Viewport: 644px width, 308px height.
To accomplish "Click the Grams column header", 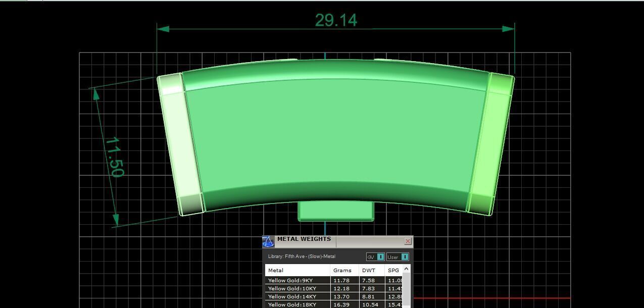I will click(345, 270).
